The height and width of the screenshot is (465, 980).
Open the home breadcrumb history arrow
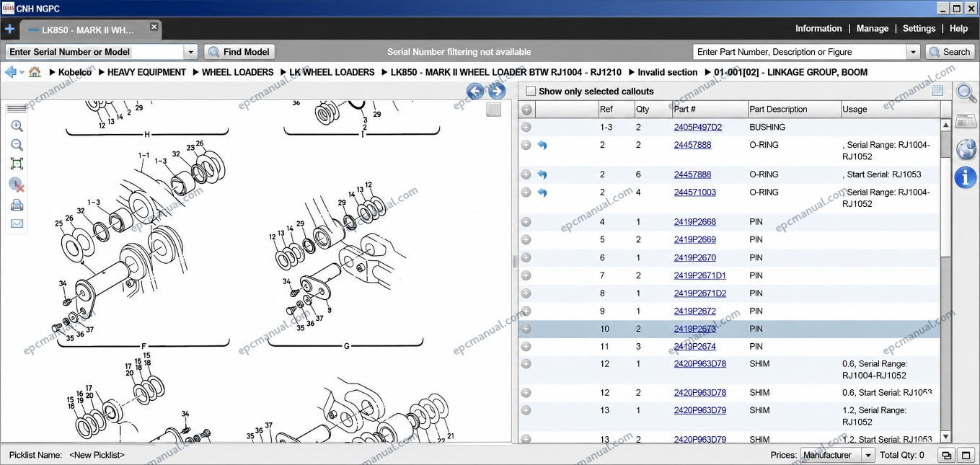point(22,72)
